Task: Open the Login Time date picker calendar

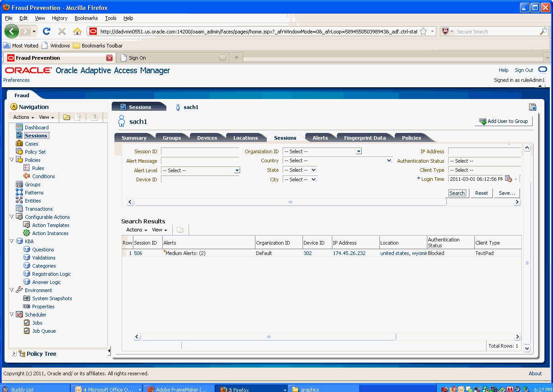Action: (509, 179)
